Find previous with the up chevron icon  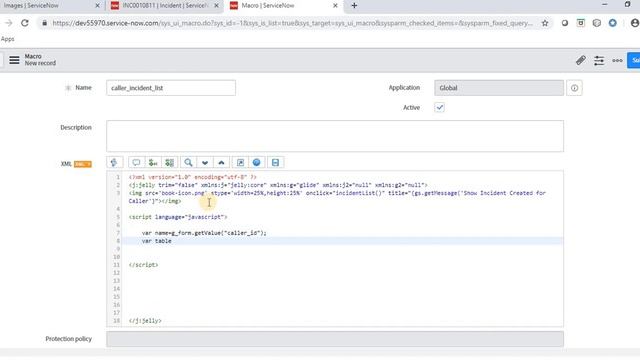[x=221, y=162]
